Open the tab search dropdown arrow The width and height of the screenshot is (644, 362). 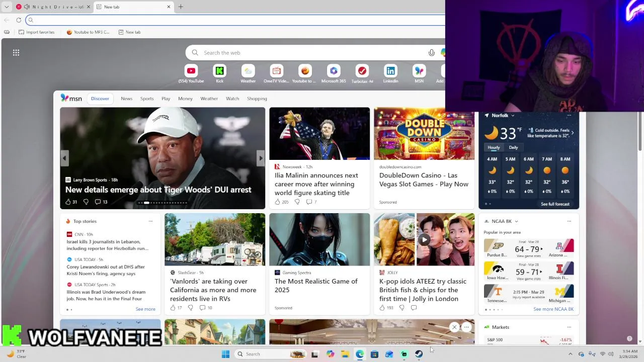click(x=7, y=7)
